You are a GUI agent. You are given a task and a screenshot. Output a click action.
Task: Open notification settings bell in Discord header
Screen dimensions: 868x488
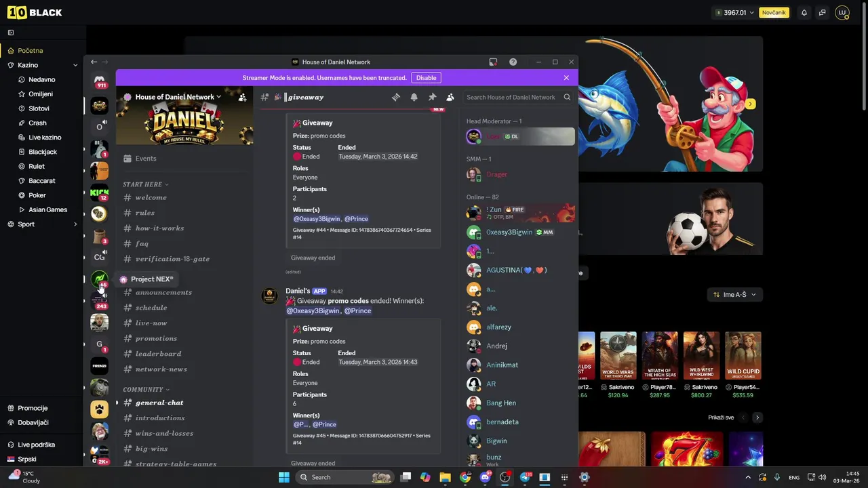(414, 97)
